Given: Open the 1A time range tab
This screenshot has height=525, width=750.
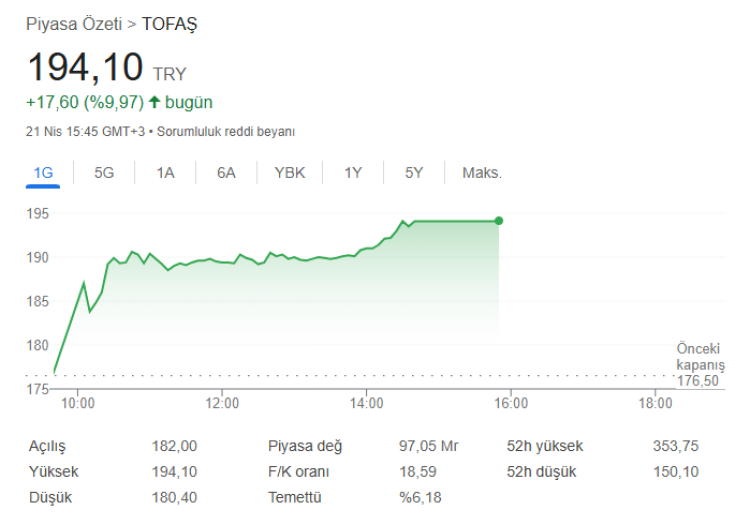Looking at the screenshot, I should pos(165,173).
